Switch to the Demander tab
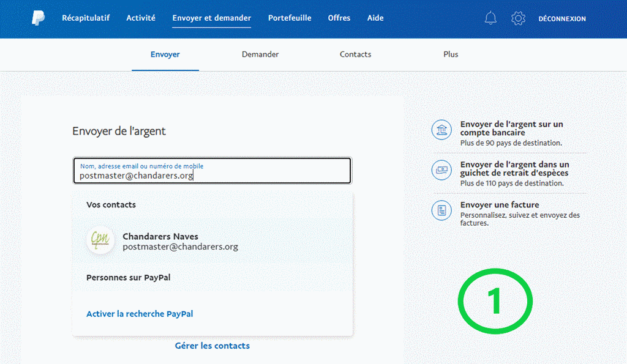 click(260, 54)
